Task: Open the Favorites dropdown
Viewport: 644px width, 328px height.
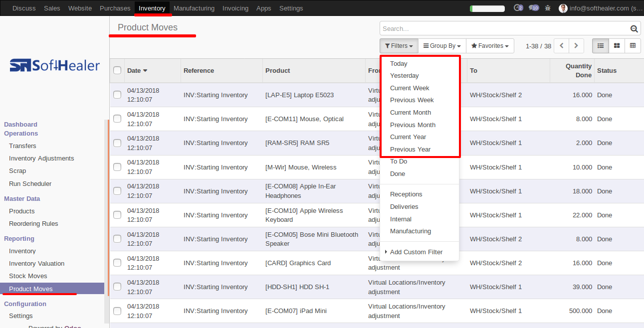Action: (x=490, y=46)
